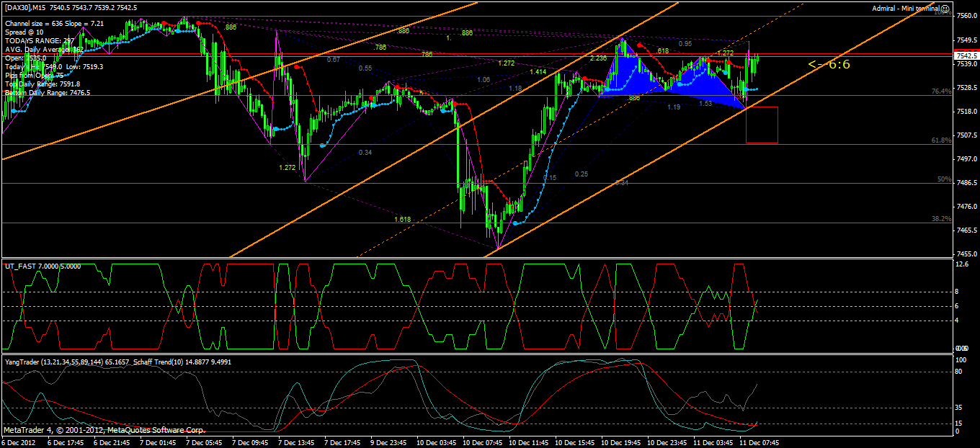Click the 0.95 ratio label
980x448 pixels.
coord(685,44)
